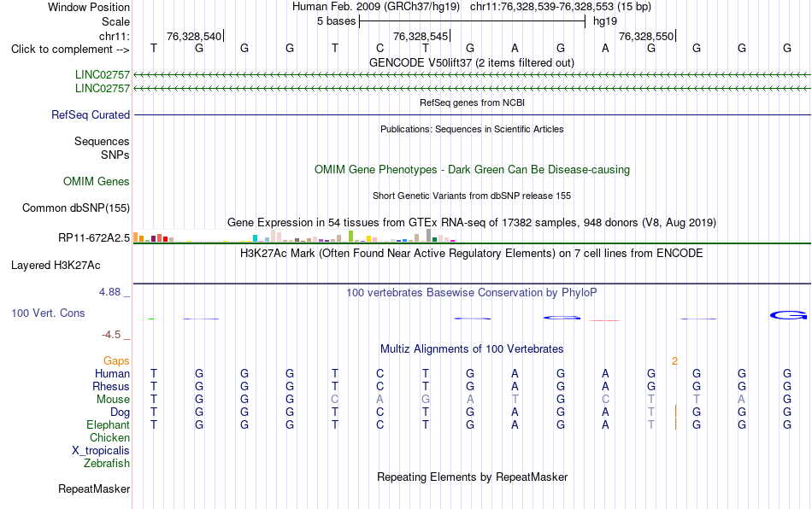Click the orange '2' gap count marker
The width and height of the screenshot is (812, 509).
tap(674, 361)
